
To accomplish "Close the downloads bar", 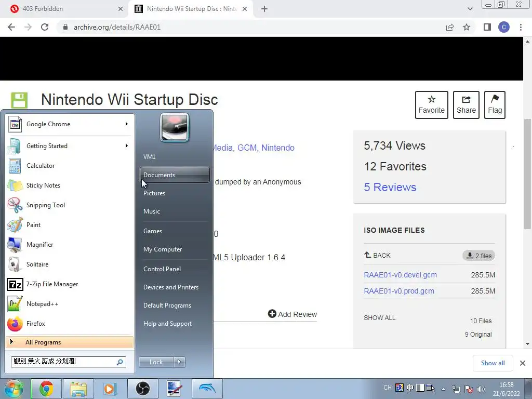I will [x=523, y=363].
